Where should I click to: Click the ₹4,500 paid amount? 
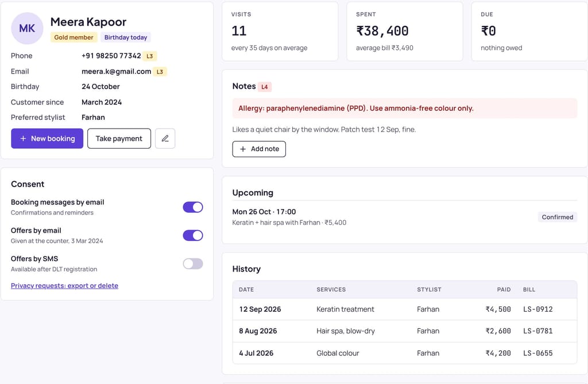[x=498, y=309]
